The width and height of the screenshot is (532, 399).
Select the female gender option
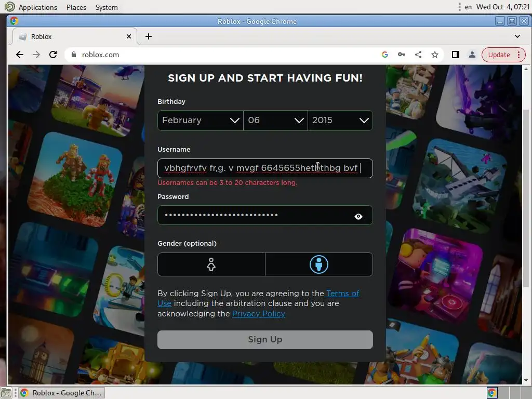pos(211,264)
